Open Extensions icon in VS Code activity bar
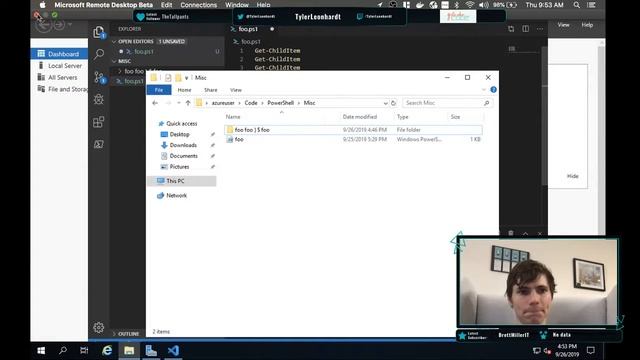Viewport: 640px width, 360px height. click(99, 122)
